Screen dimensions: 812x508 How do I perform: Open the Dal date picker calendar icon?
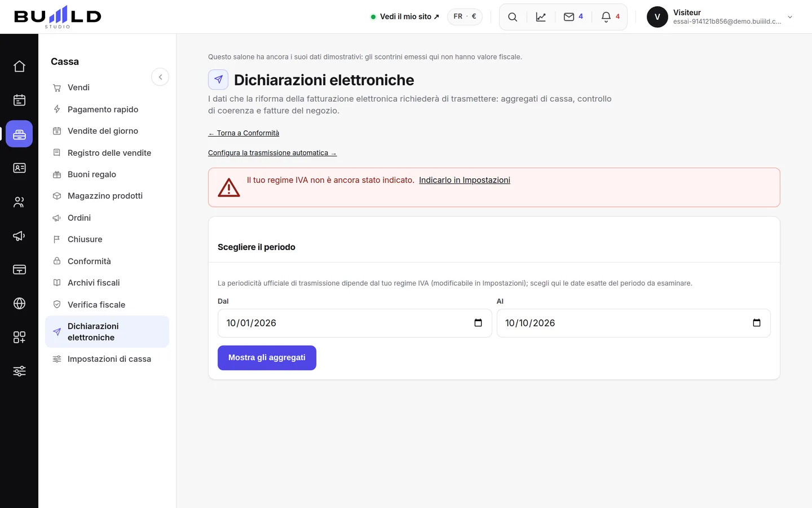click(478, 323)
